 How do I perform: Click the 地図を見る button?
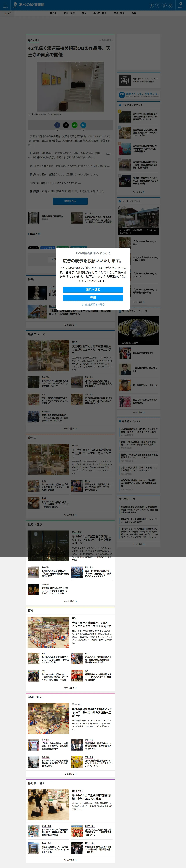point(70,201)
